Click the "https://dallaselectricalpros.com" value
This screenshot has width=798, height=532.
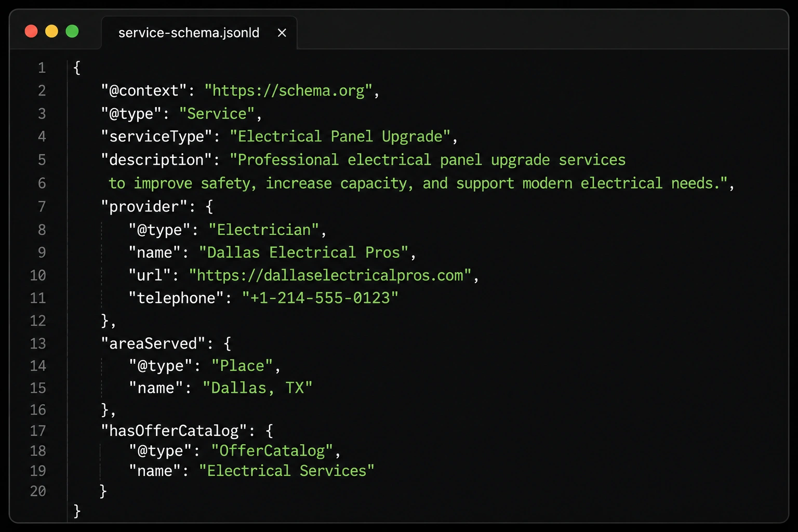click(x=330, y=276)
